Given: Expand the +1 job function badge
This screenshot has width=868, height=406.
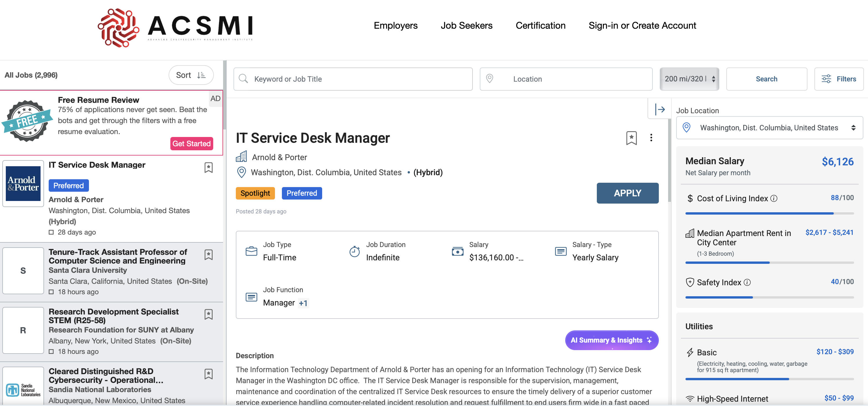Looking at the screenshot, I should [x=303, y=303].
